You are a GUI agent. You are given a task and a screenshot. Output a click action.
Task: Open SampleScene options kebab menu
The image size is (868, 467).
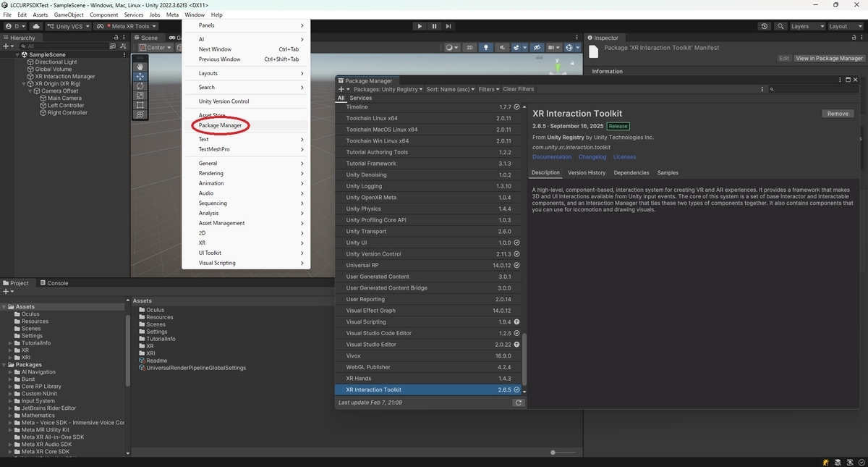(x=125, y=54)
